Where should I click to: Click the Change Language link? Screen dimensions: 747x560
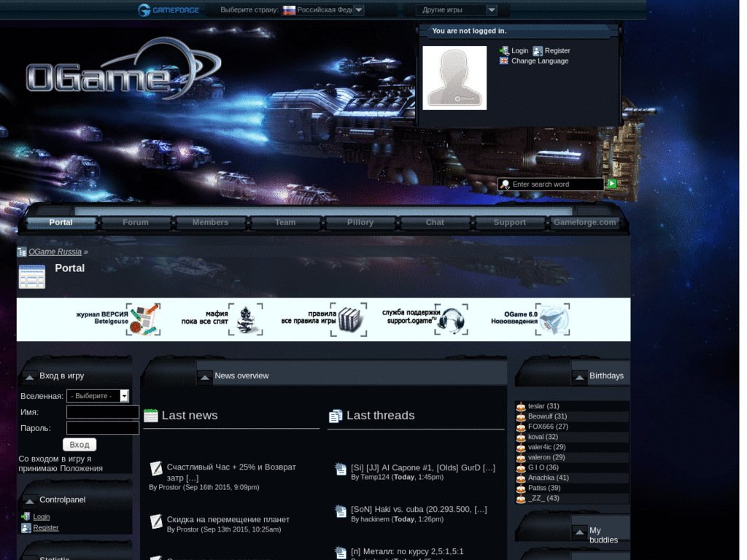(540, 61)
